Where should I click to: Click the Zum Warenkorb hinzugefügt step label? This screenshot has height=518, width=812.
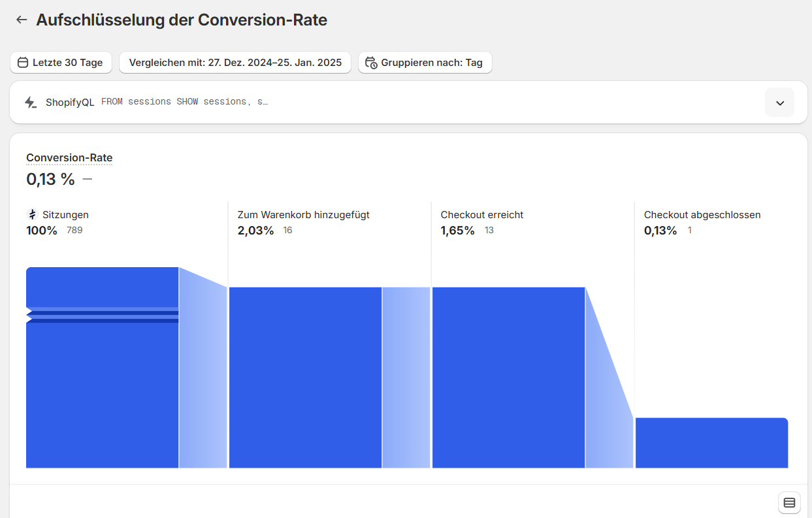click(x=303, y=214)
